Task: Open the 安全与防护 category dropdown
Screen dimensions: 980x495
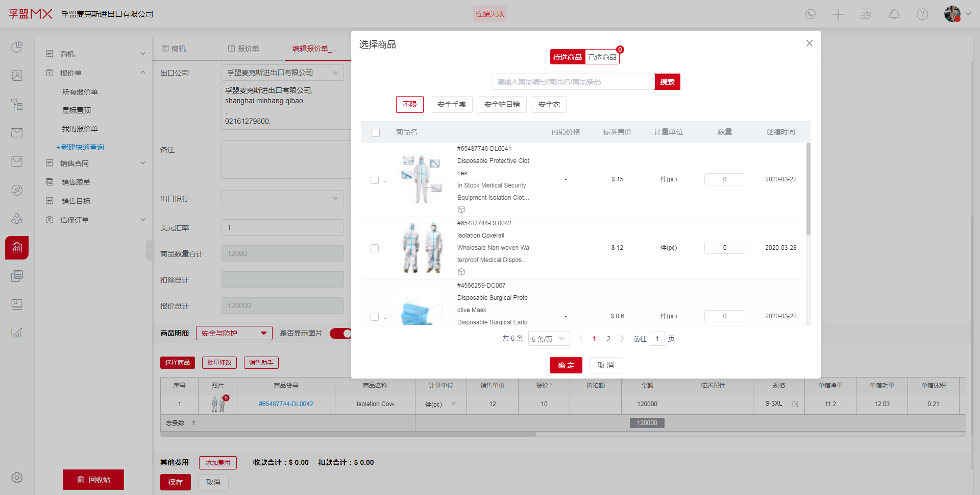Action: [x=234, y=333]
